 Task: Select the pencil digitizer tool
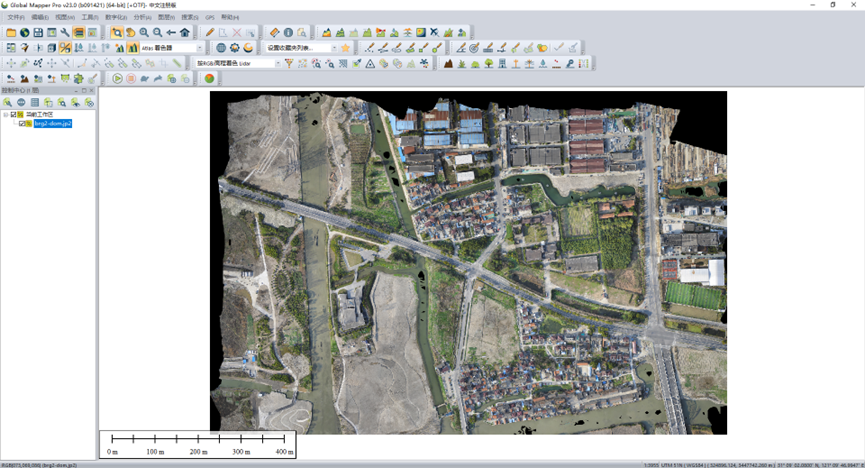[210, 33]
